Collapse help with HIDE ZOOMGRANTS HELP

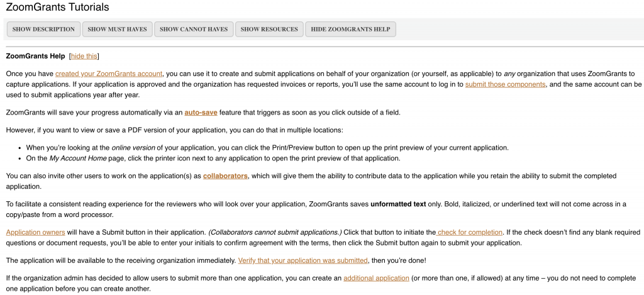[x=350, y=29]
